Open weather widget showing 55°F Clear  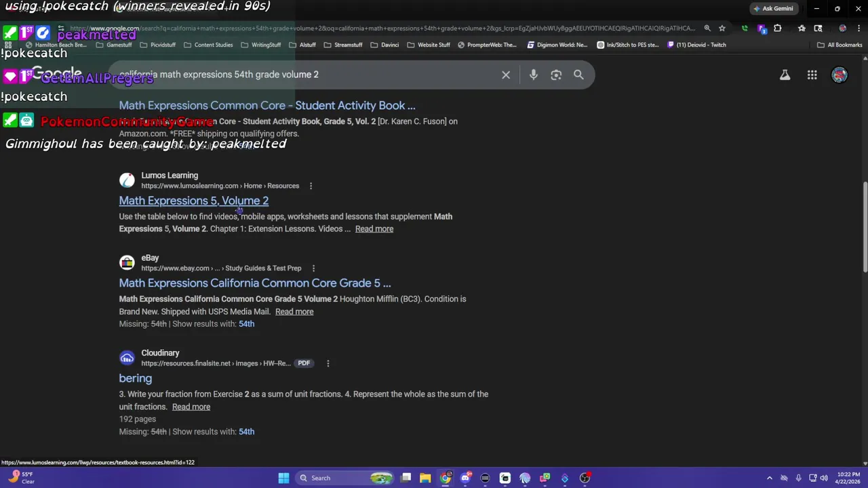20,478
